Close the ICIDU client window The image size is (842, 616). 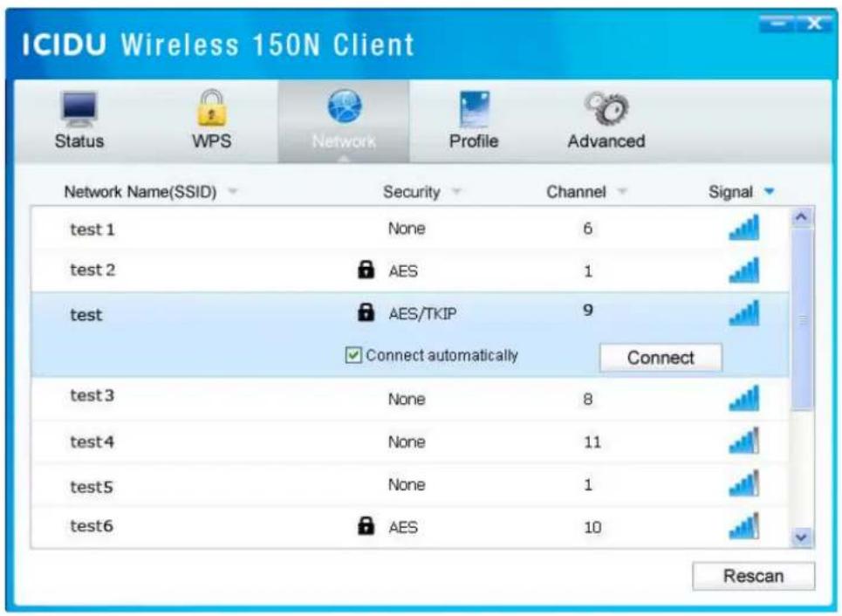click(814, 24)
